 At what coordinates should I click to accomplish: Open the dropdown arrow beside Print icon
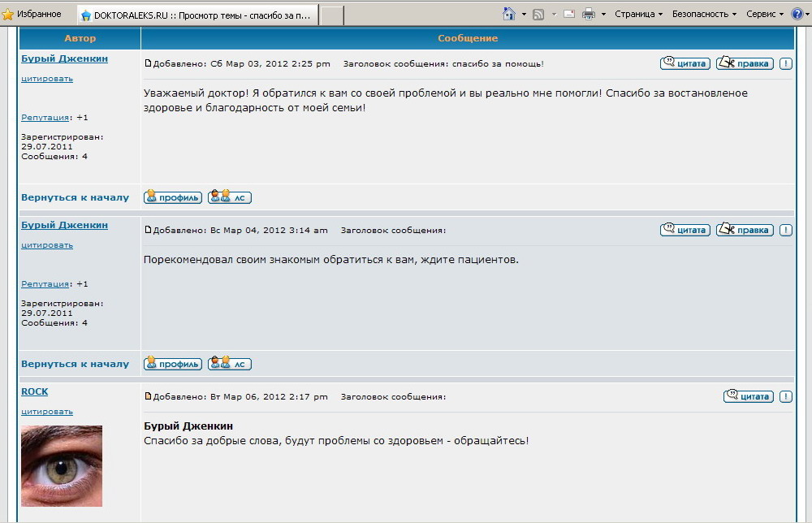(603, 14)
